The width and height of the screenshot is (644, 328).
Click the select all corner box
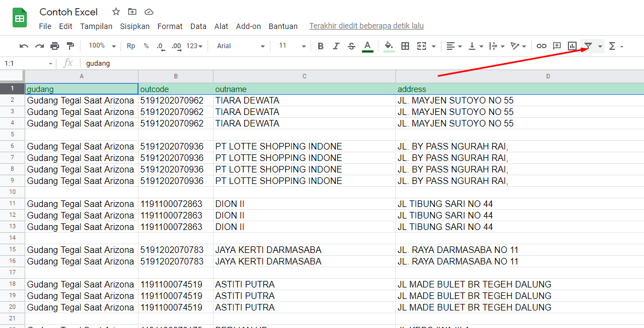12,76
